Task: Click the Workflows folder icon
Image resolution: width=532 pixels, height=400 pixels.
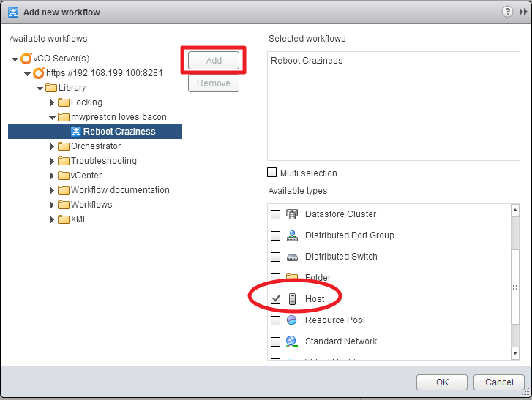Action: 64,205
